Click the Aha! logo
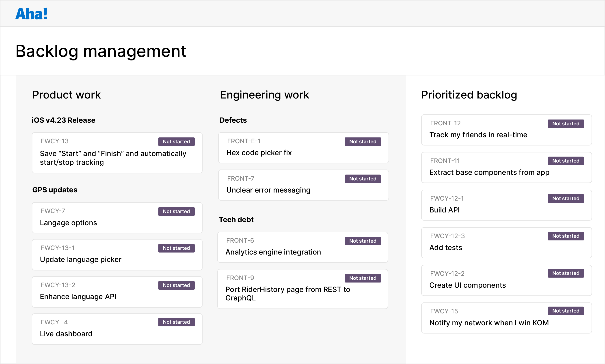 (x=31, y=13)
